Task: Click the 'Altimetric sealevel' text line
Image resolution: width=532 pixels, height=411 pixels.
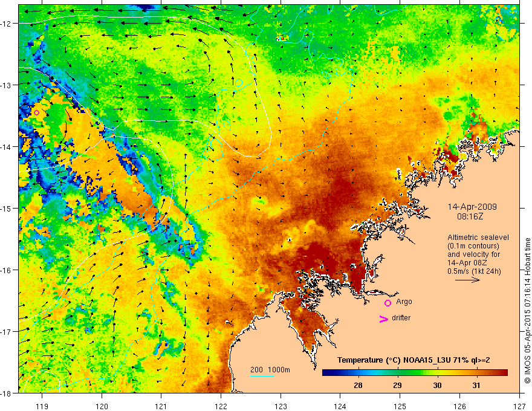Action: point(478,238)
